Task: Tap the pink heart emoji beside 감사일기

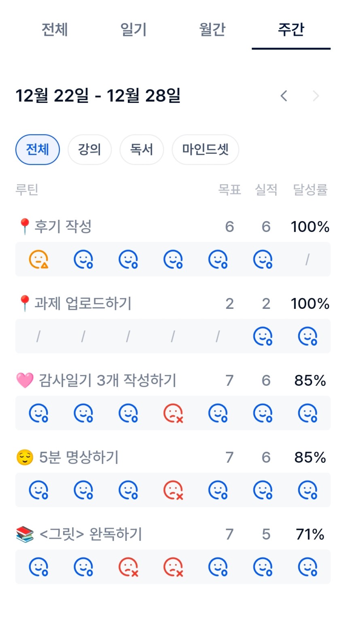Action: point(25,380)
